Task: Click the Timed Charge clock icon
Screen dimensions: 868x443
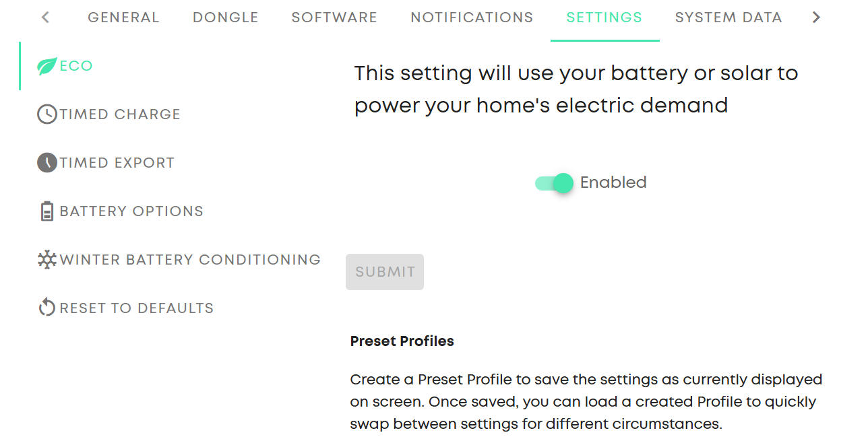Action: click(47, 114)
